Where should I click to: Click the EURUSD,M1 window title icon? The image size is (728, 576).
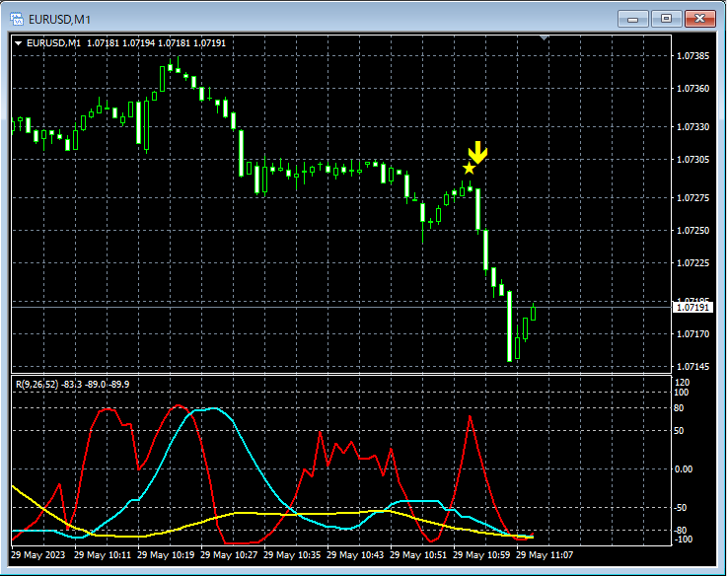(x=17, y=18)
